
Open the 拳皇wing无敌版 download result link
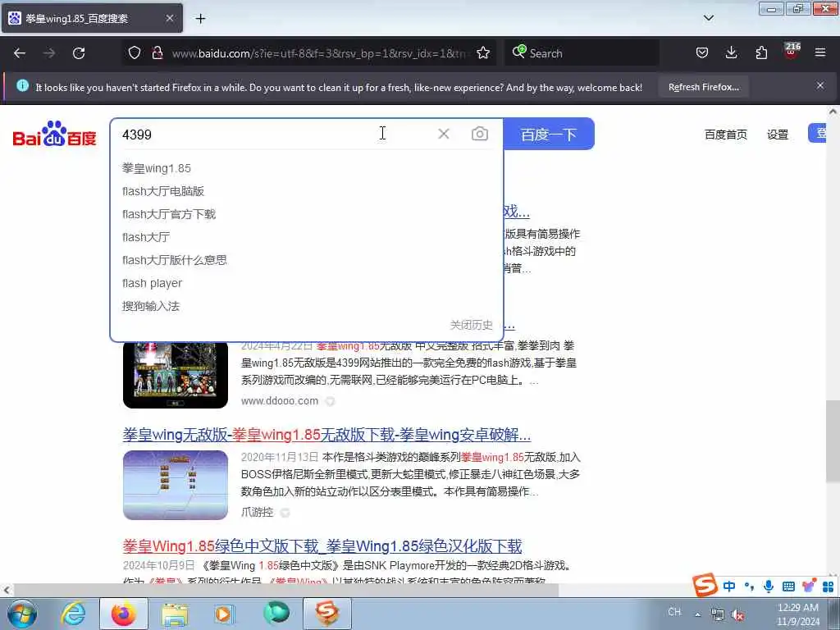(326, 435)
